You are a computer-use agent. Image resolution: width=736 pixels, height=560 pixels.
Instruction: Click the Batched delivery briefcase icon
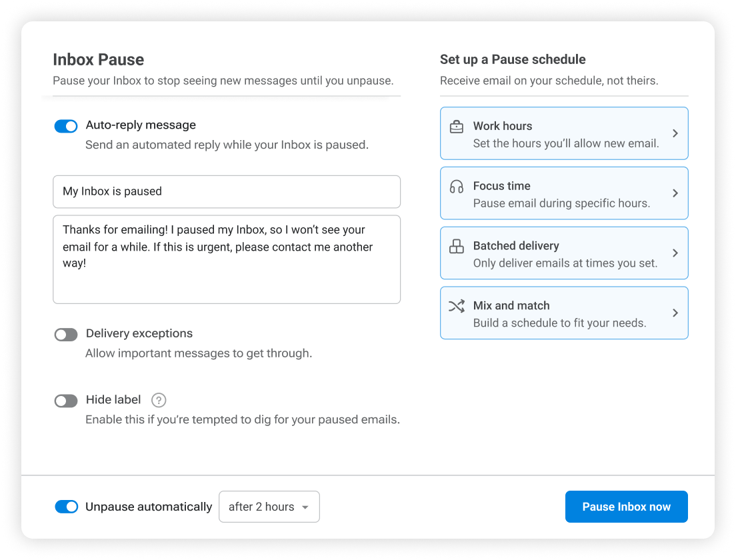pyautogui.click(x=457, y=245)
